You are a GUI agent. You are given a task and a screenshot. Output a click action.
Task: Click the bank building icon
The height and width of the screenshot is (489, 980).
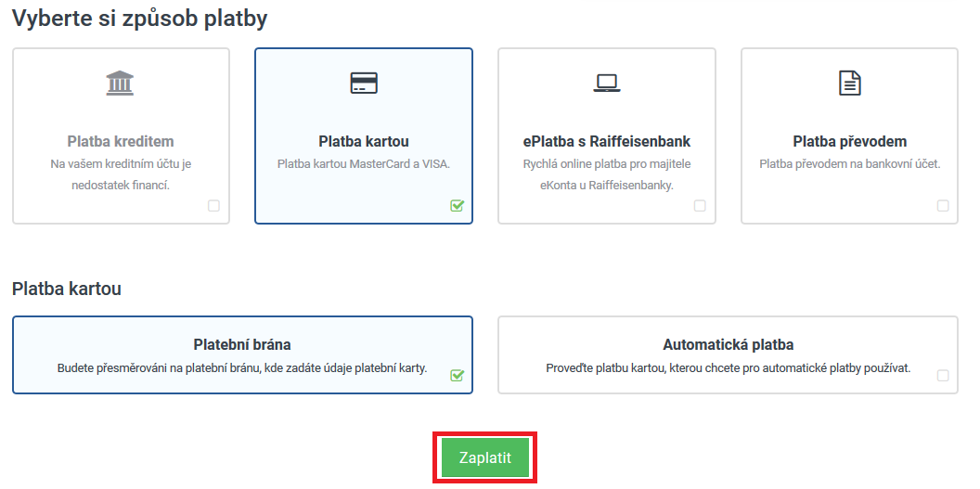tap(120, 84)
